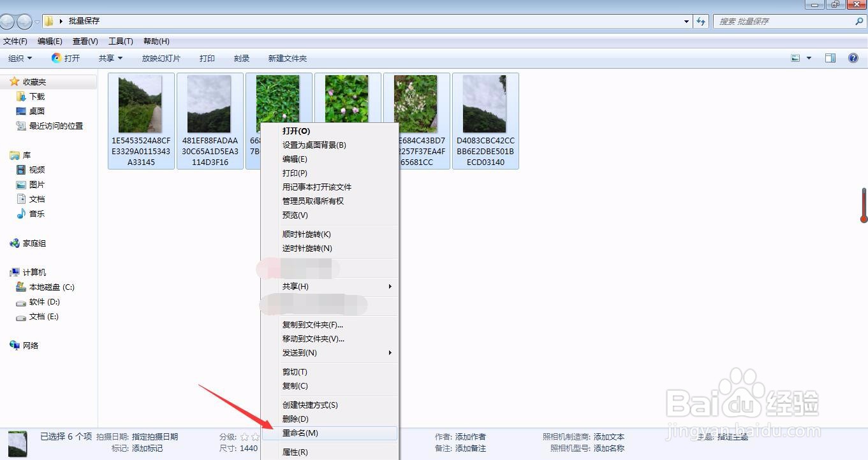The height and width of the screenshot is (460, 868).
Task: Select 顺时针旋转(K)
Action: point(330,234)
